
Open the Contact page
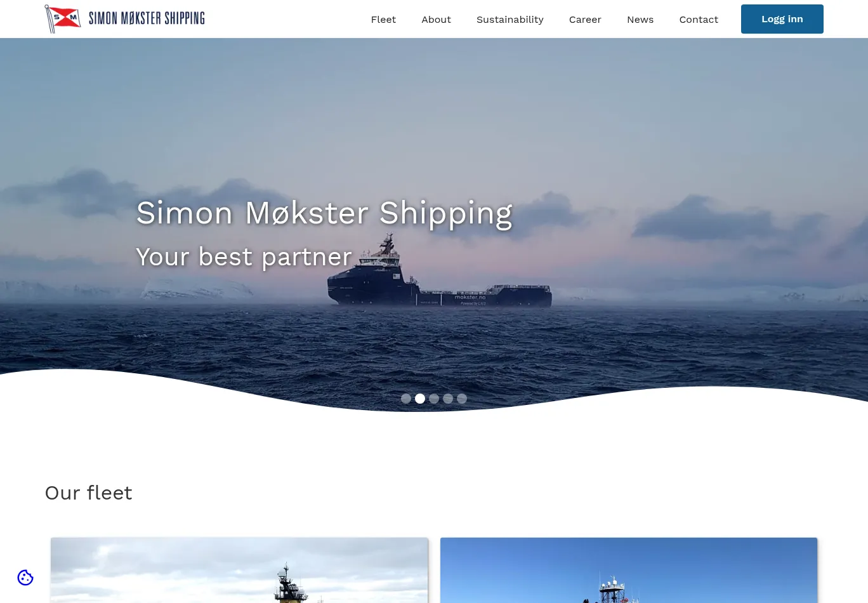tap(699, 20)
